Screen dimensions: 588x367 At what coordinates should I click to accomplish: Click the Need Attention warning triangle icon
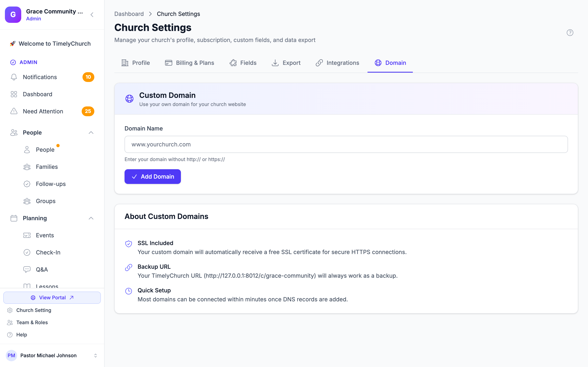click(14, 111)
